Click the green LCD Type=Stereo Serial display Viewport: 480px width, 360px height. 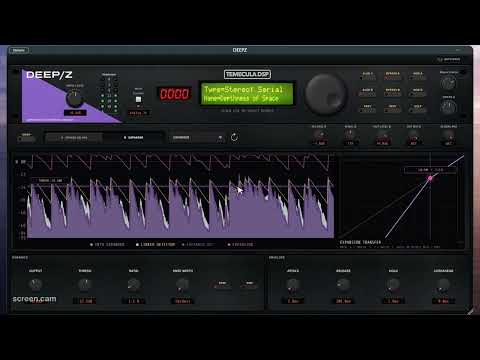tap(247, 94)
